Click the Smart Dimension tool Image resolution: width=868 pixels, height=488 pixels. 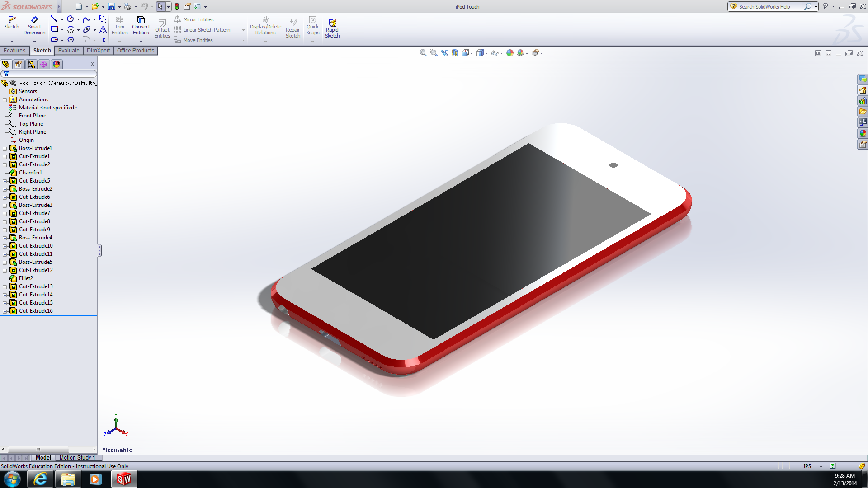[34, 26]
